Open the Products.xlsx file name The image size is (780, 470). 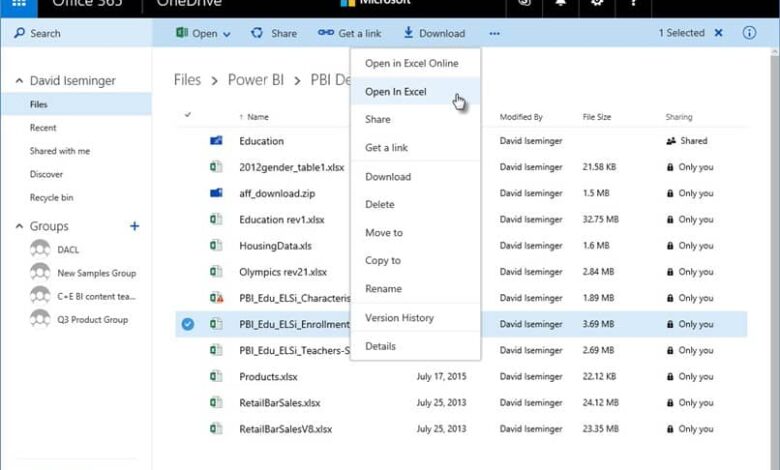pyautogui.click(x=268, y=376)
